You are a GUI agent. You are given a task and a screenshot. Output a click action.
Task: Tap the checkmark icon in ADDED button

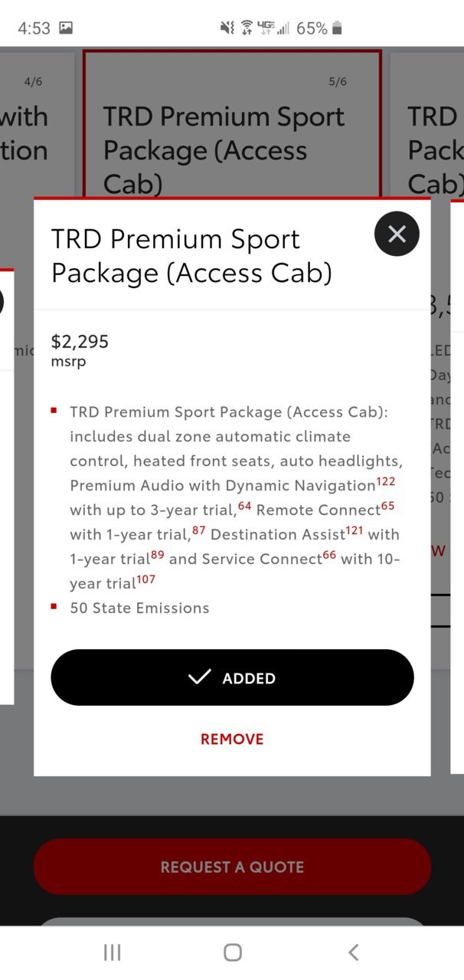point(199,677)
